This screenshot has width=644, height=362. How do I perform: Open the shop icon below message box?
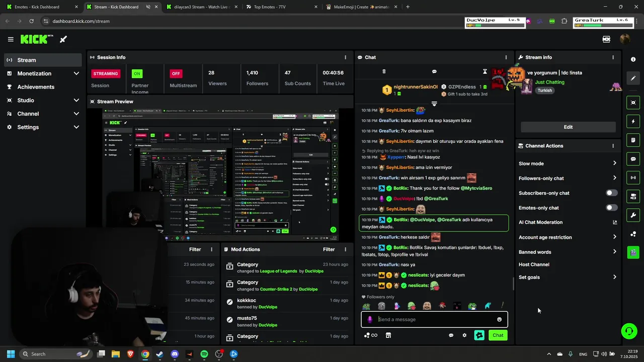pos(388,335)
